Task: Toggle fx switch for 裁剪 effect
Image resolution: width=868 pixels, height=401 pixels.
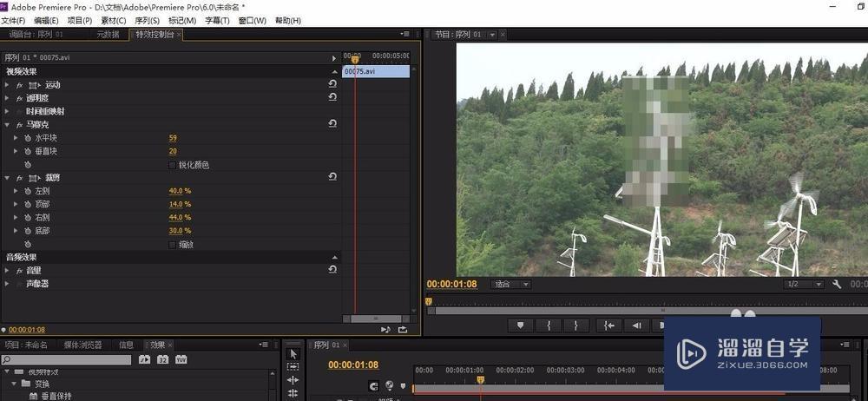Action: tap(19, 178)
